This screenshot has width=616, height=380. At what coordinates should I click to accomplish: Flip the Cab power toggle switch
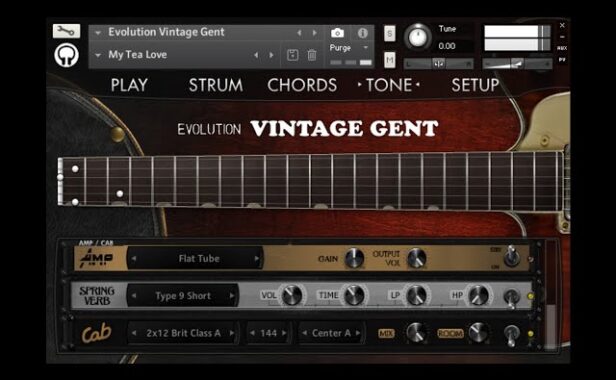511,335
